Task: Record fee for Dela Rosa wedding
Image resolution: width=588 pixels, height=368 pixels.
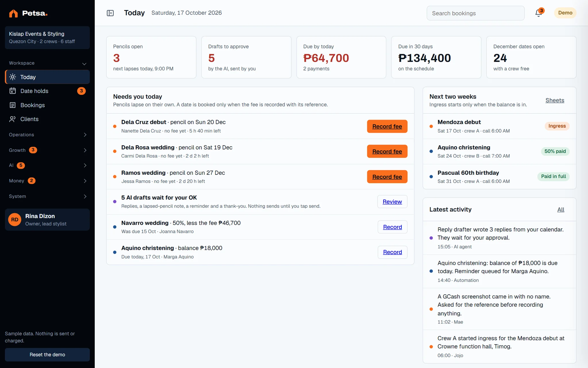Action: click(387, 151)
